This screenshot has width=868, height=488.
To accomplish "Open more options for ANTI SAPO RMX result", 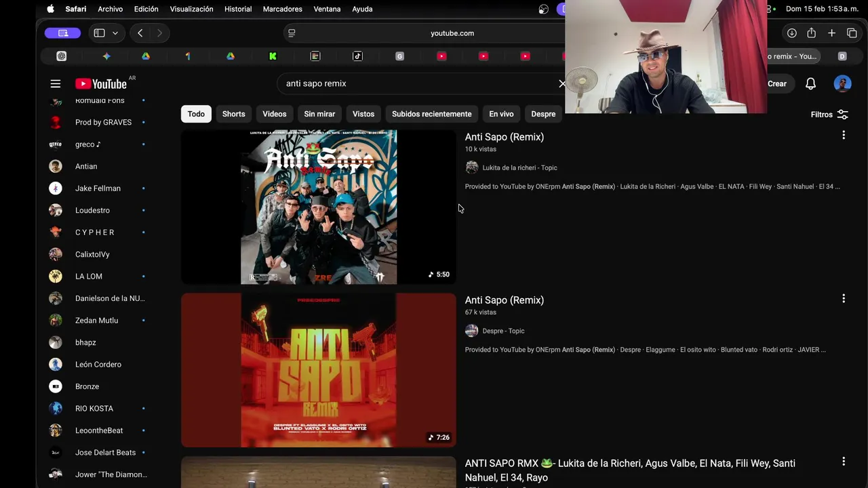I will pyautogui.click(x=844, y=462).
